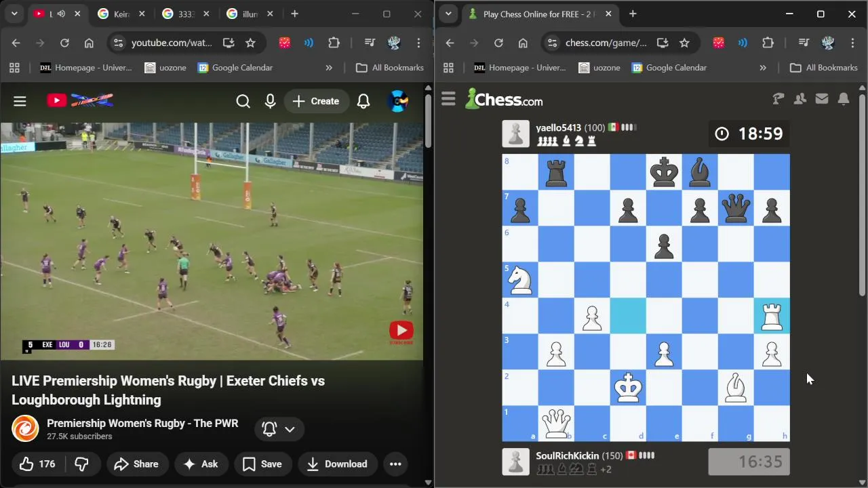
Task: Start YouTube voice search microphone
Action: [x=270, y=101]
